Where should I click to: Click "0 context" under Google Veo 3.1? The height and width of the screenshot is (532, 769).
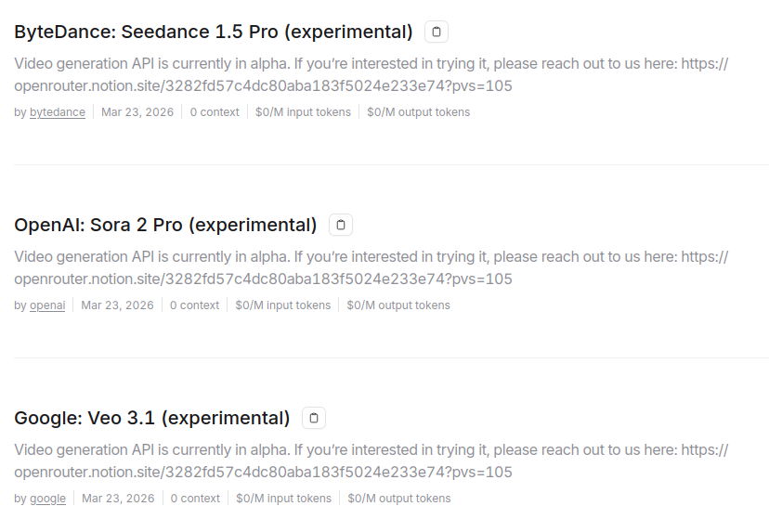click(195, 499)
